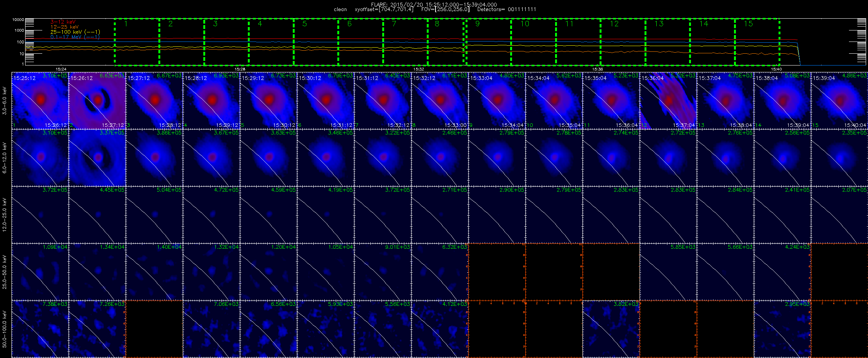The width and height of the screenshot is (868, 358).
Task: Click the 15:28 time axis label
Action: 240,69
